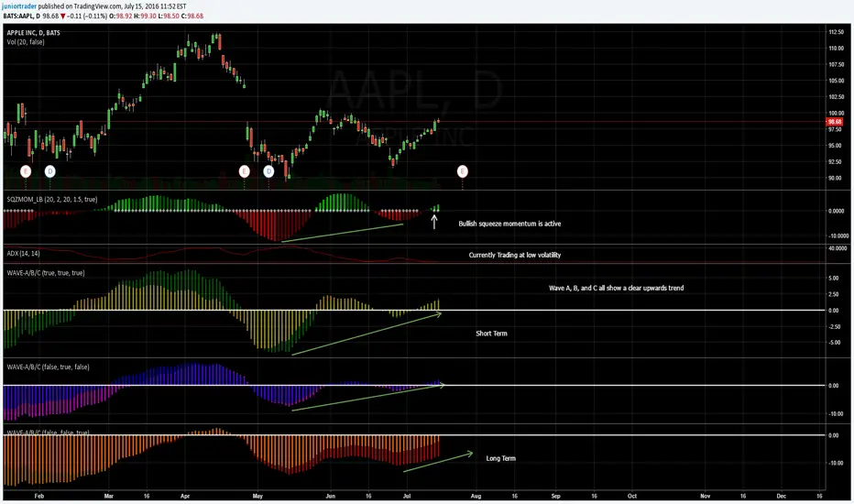Click the 'Dec' label on time axis
The height and width of the screenshot is (504, 854).
[781, 497]
